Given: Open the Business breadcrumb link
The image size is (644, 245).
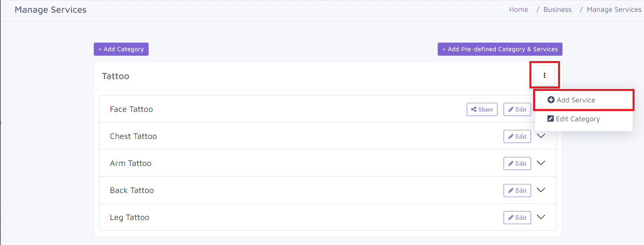Looking at the screenshot, I should click(557, 9).
